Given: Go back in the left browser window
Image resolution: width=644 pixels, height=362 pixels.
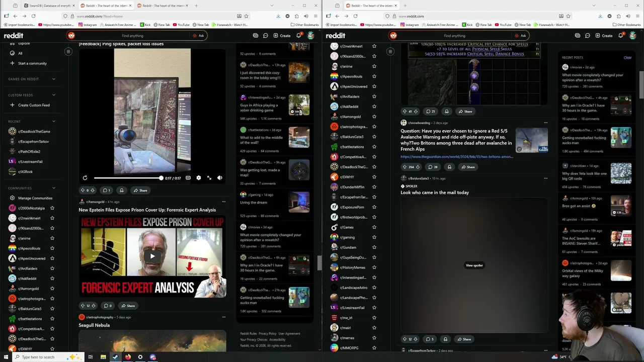Looking at the screenshot, I should point(15,16).
